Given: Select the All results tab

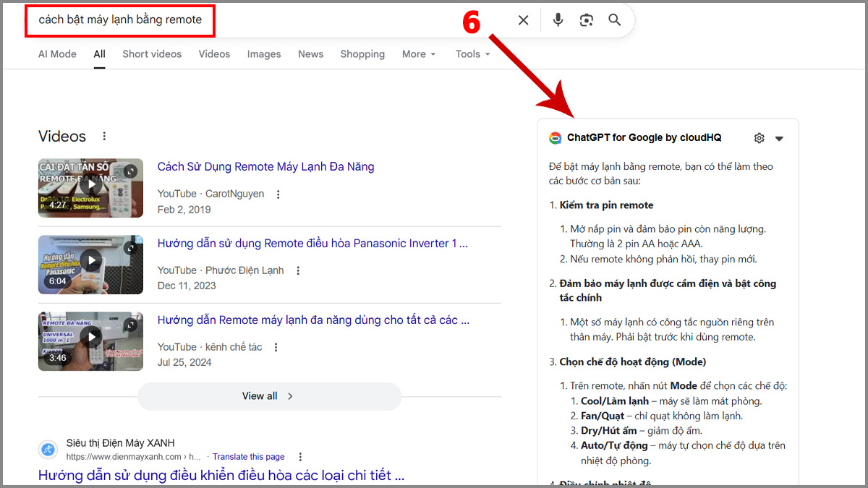Looking at the screenshot, I should coord(99,54).
